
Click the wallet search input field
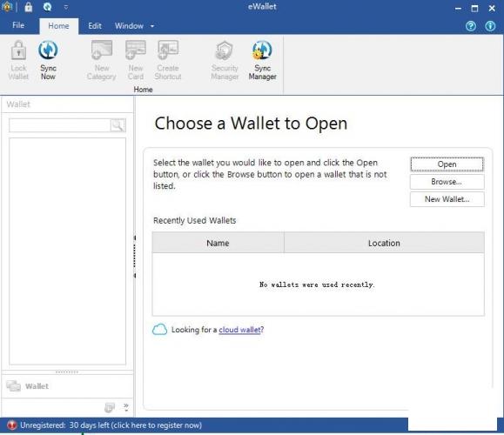(x=60, y=125)
